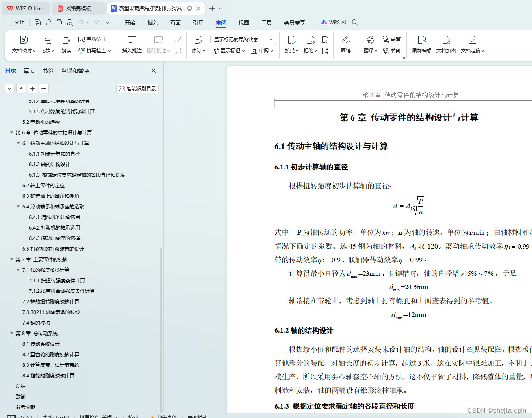Click the 文档定稿 finalize icon
Screen dimensions: 532x418
(472, 40)
